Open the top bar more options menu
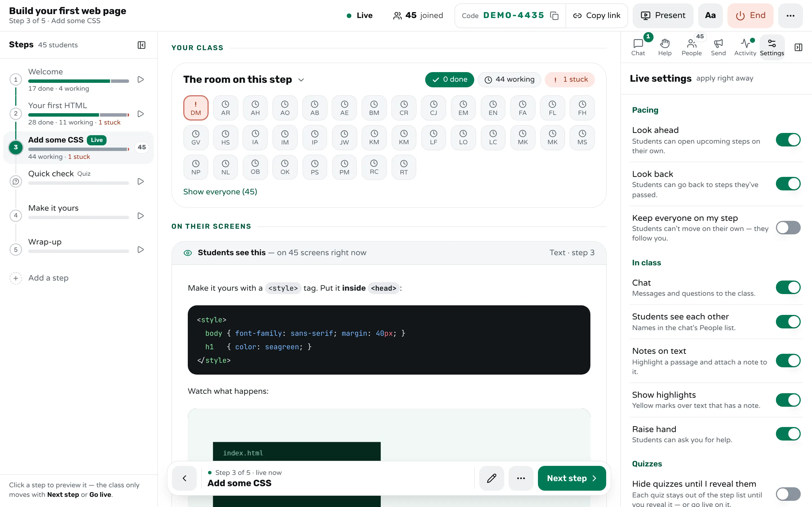Image resolution: width=812 pixels, height=507 pixels. click(790, 15)
